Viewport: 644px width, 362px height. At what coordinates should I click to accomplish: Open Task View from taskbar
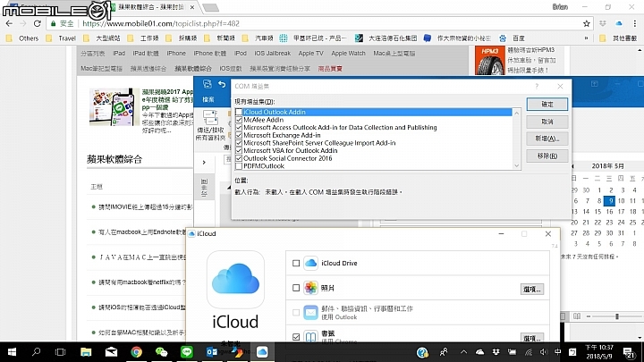(x=61, y=352)
